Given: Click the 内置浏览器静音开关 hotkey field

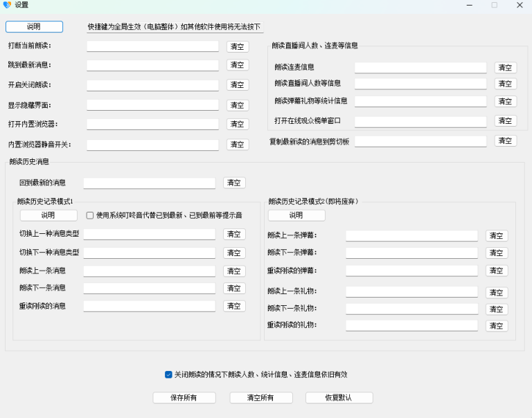Looking at the screenshot, I should tap(152, 145).
